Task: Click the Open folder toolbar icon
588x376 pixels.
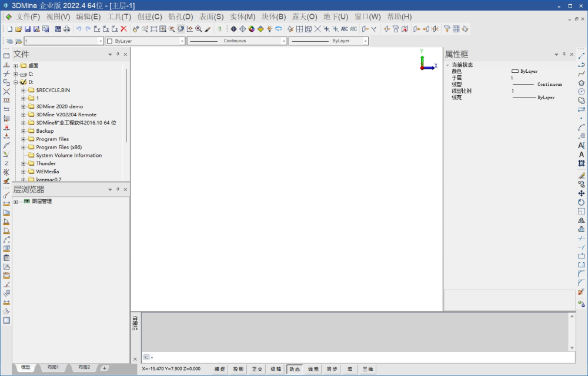Action: coord(19,29)
